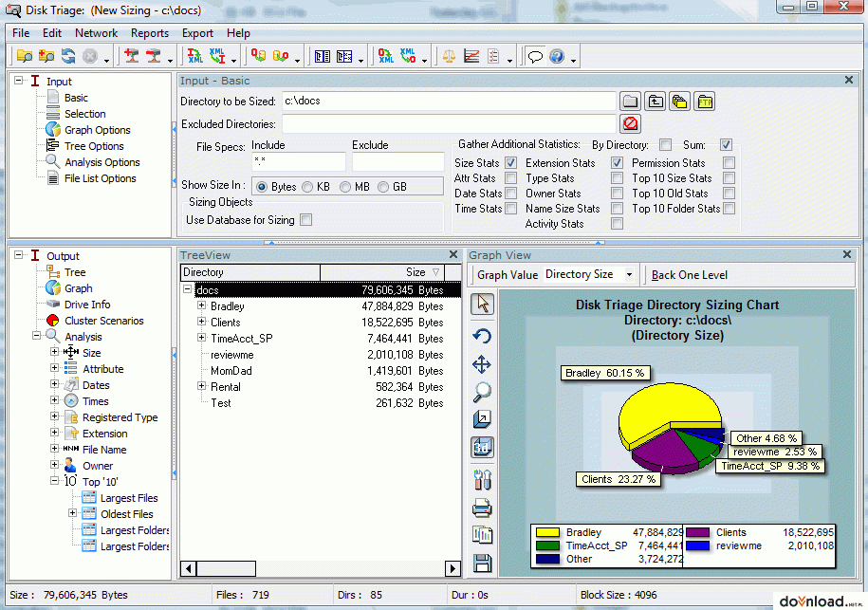Select the magnifier zoom graph tool
Screen dimensions: 868x610
(x=482, y=392)
